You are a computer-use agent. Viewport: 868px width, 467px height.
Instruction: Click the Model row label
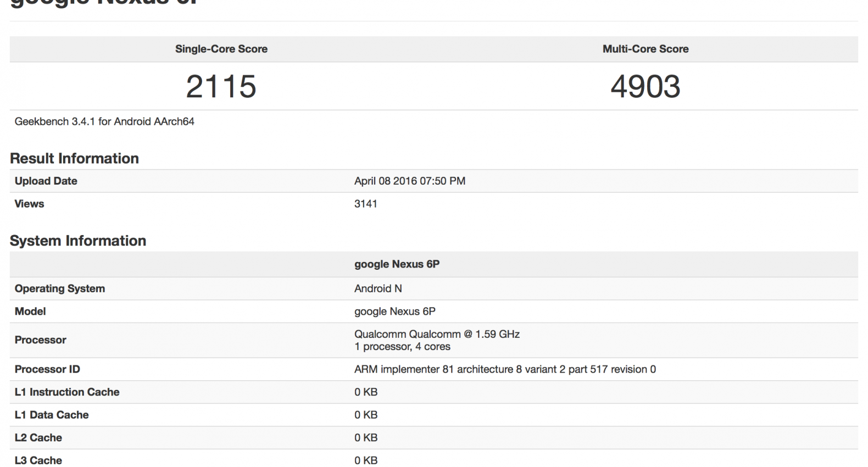(x=30, y=312)
